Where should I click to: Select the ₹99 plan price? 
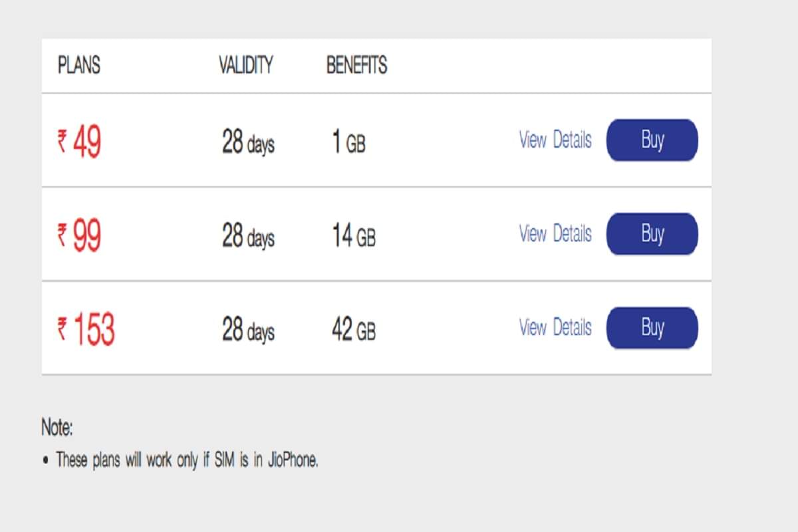(x=79, y=236)
